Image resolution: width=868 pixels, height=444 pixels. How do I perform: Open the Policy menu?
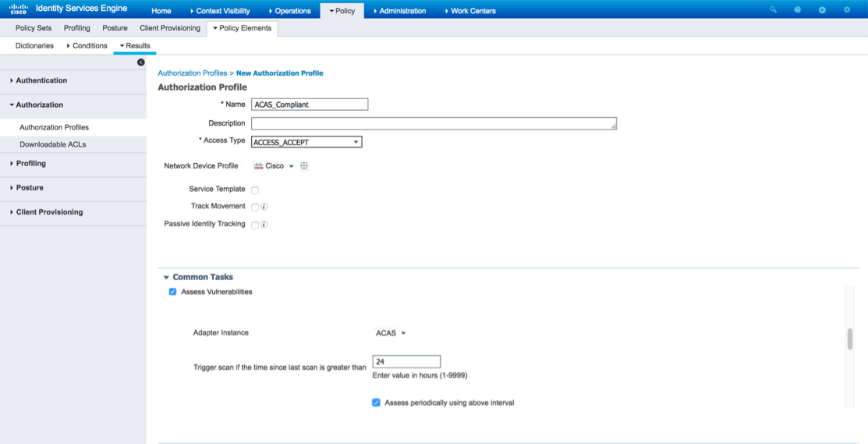(342, 10)
